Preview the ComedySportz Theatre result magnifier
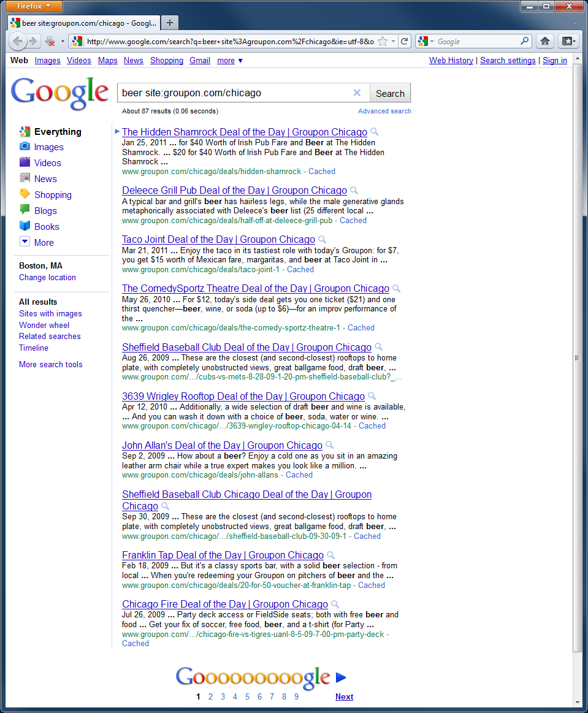The width and height of the screenshot is (588, 713). click(397, 288)
